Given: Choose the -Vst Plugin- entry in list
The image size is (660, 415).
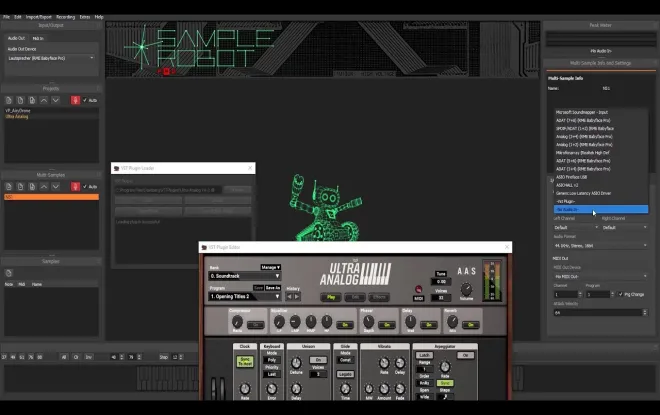Looking at the screenshot, I should (601, 201).
